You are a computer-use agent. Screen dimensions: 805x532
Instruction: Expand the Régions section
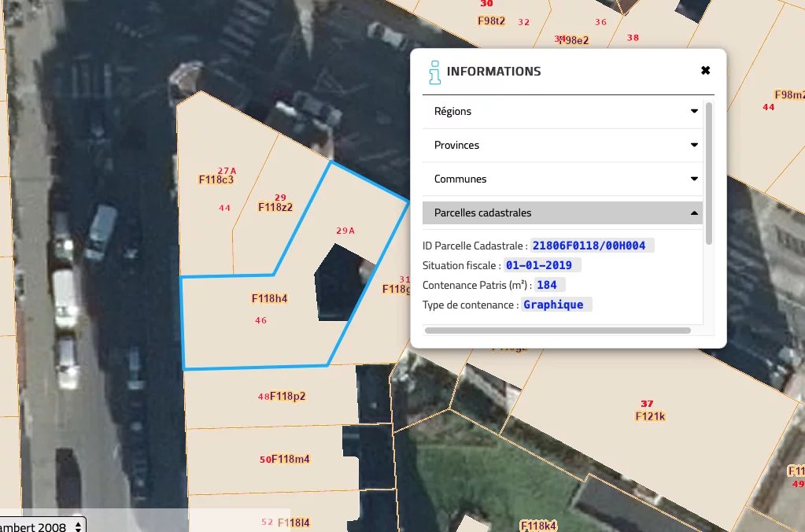pos(562,112)
